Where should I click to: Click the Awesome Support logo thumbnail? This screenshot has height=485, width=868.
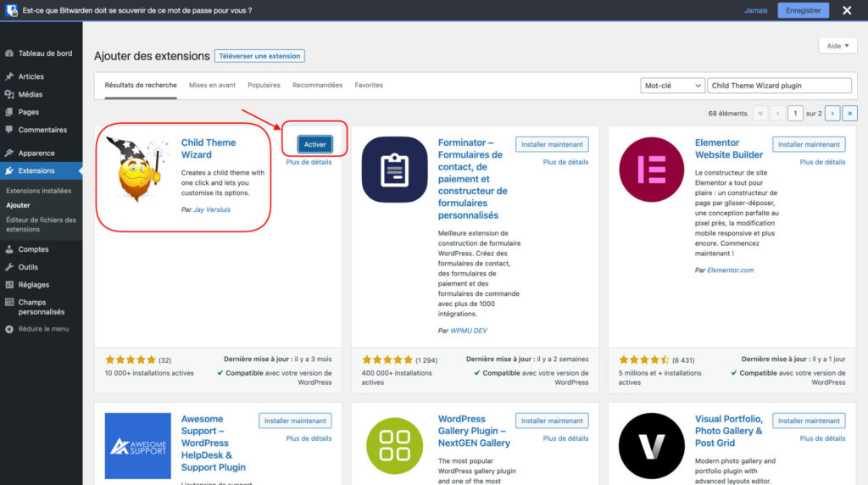click(x=138, y=446)
